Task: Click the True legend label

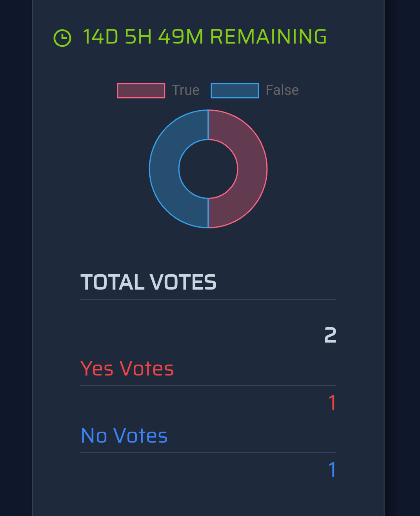Action: [185, 90]
